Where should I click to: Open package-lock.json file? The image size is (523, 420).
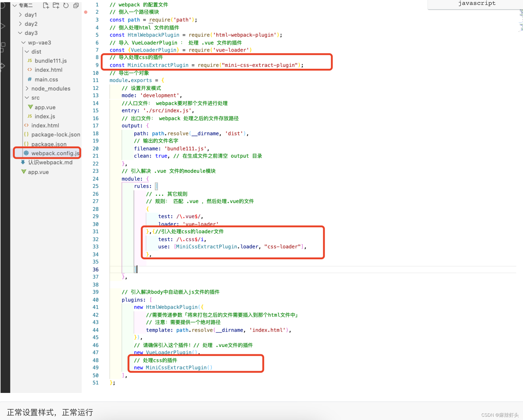(x=56, y=134)
